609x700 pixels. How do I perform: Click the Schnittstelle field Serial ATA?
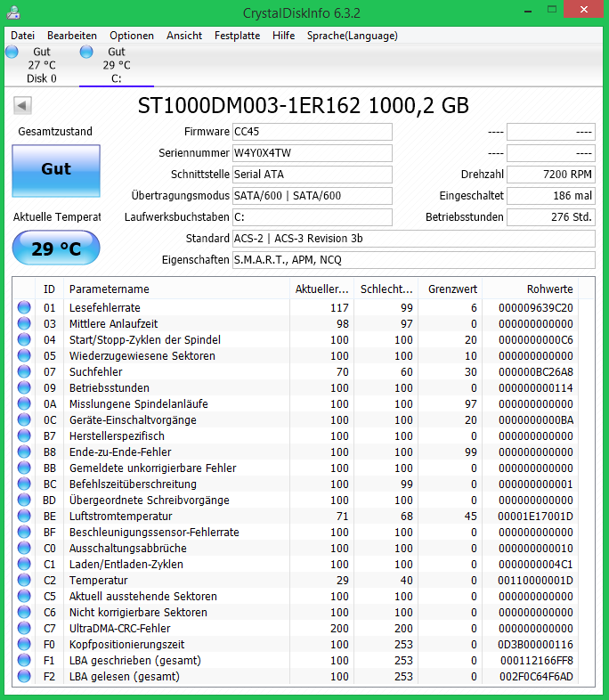[x=313, y=175]
